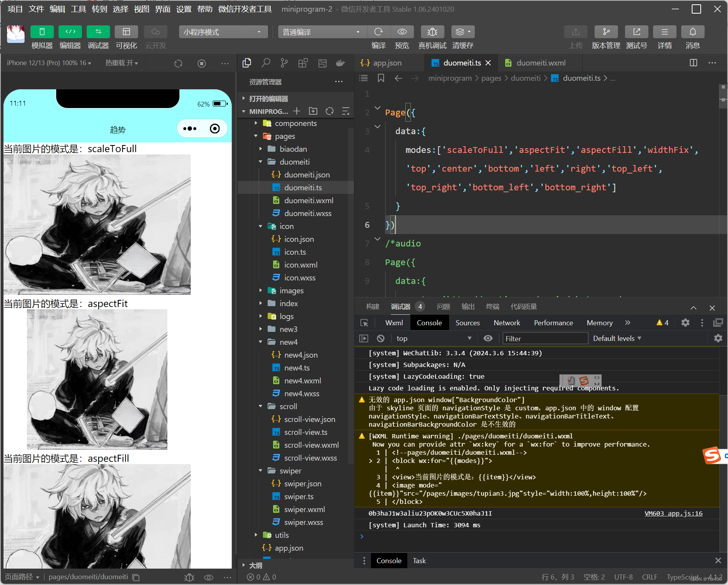Image resolution: width=728 pixels, height=585 pixels.
Task: Open the Performance devtools tab
Action: point(553,323)
